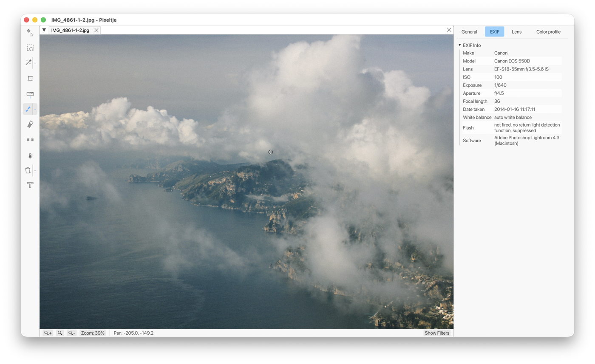The width and height of the screenshot is (595, 364).
Task: Click the X at the tab bar's far right
Action: (449, 30)
